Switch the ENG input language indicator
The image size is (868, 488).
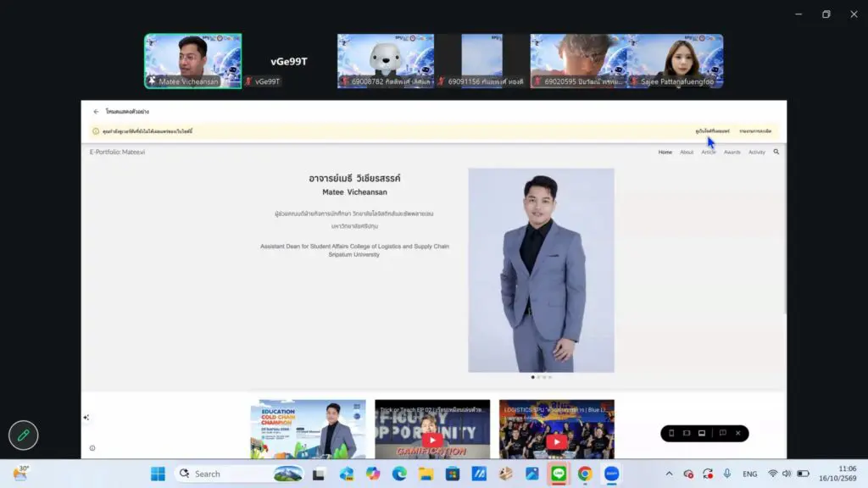tap(749, 474)
